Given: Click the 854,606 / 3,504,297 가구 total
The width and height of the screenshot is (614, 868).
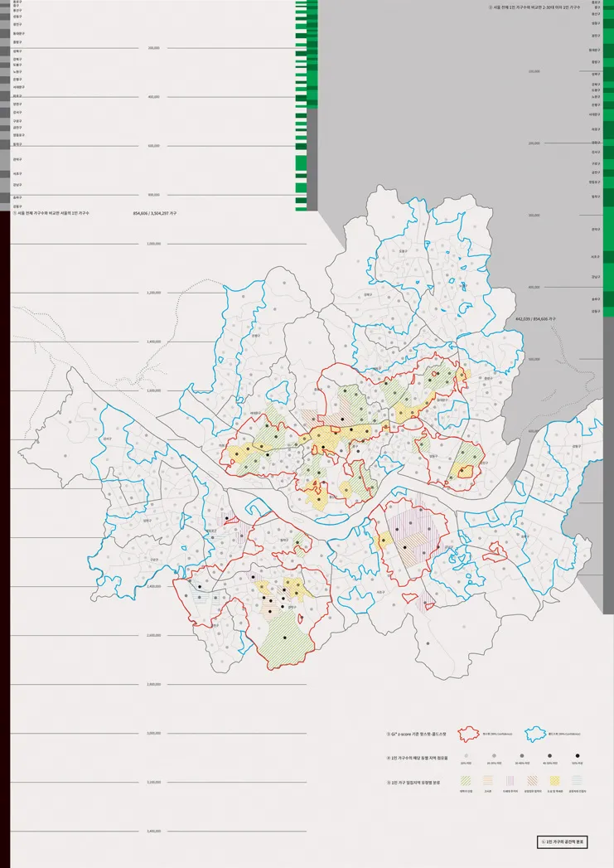Looking at the screenshot, I should (155, 213).
